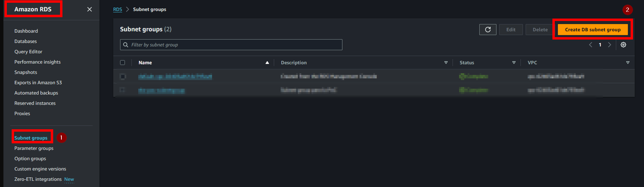The height and width of the screenshot is (187, 644).
Task: Open Query Editor in sidebar
Action: [28, 52]
